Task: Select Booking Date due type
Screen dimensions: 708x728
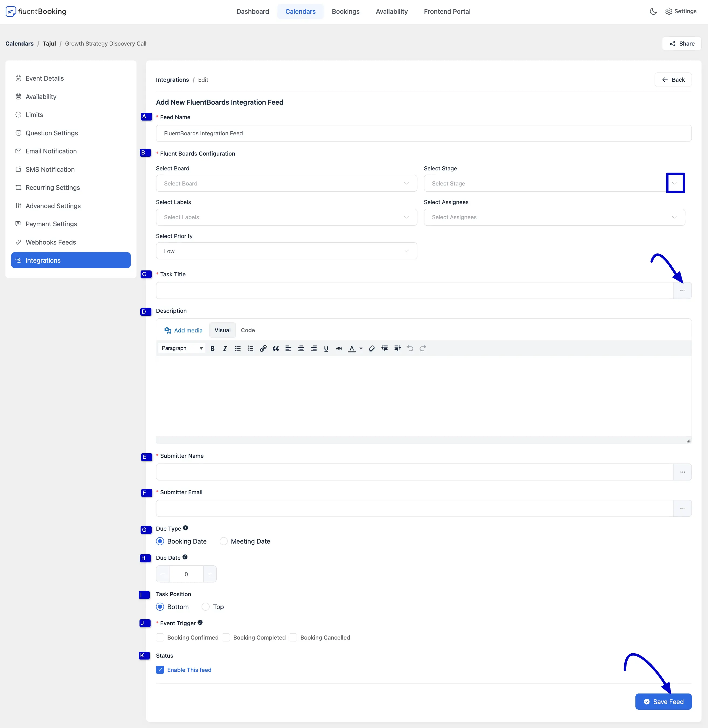Action: [160, 541]
